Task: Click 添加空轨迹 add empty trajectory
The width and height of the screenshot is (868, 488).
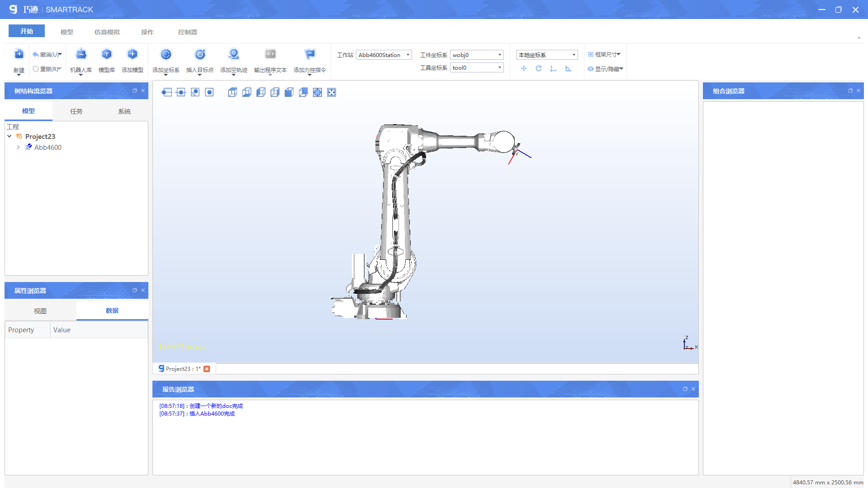Action: [233, 54]
